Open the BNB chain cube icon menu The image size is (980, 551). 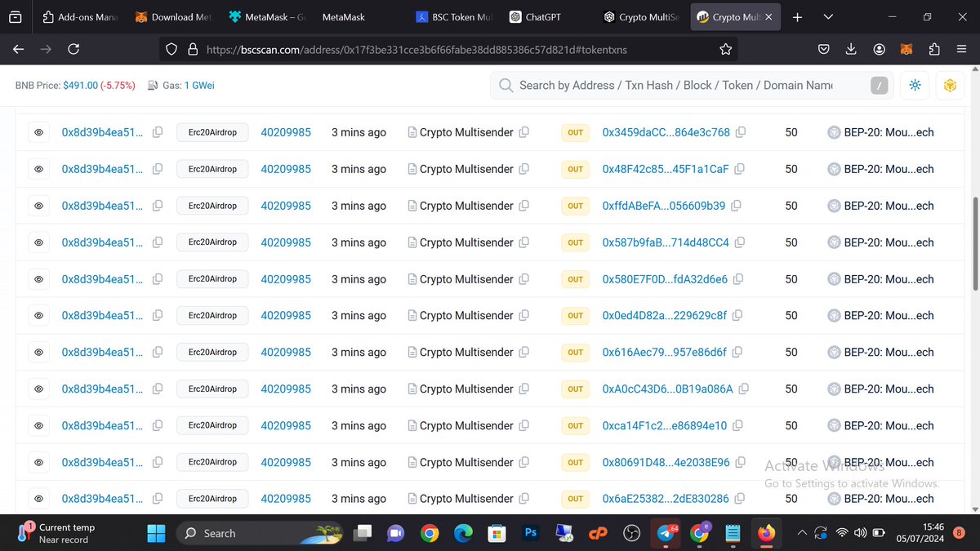[x=950, y=85]
